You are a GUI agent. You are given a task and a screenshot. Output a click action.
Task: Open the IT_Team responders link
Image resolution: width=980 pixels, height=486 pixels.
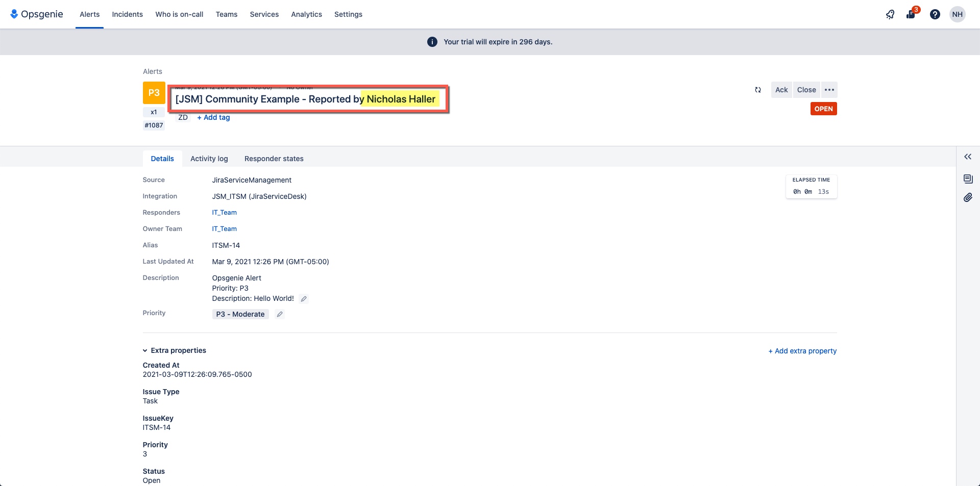[x=224, y=213]
